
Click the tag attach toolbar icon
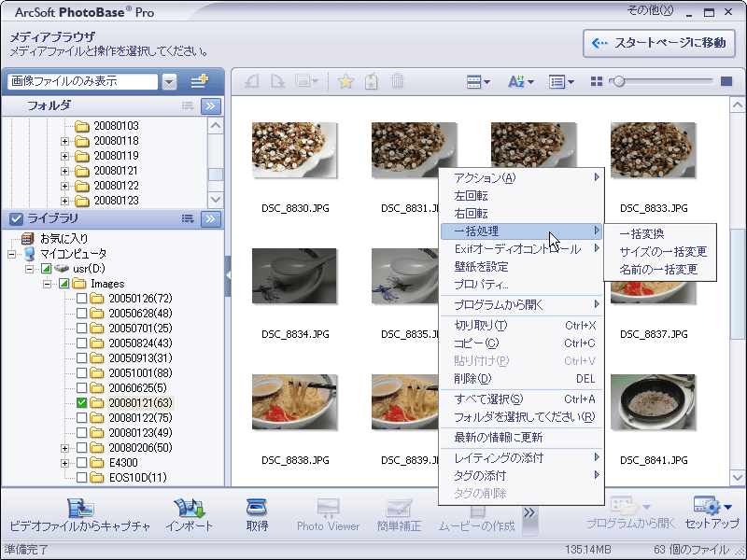pyautogui.click(x=371, y=81)
